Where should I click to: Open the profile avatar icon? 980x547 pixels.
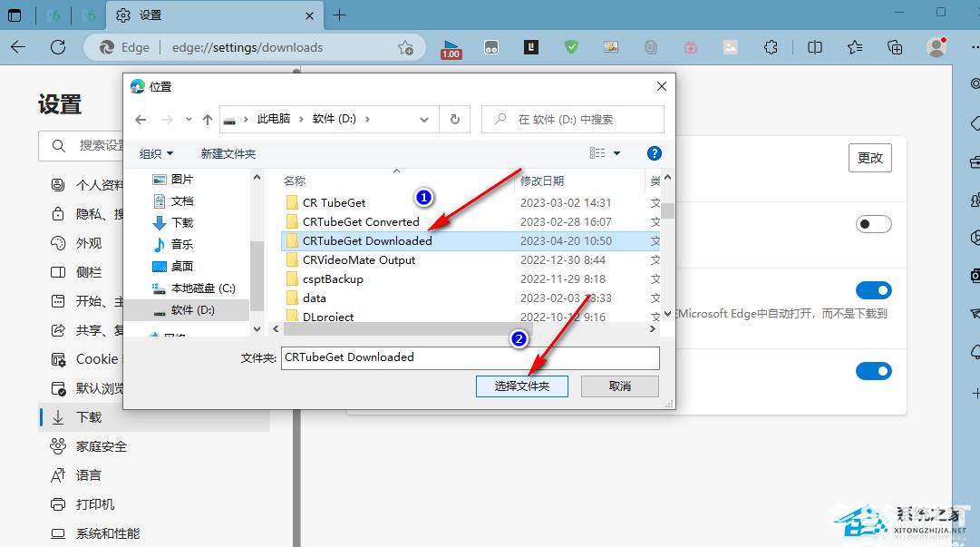936,47
